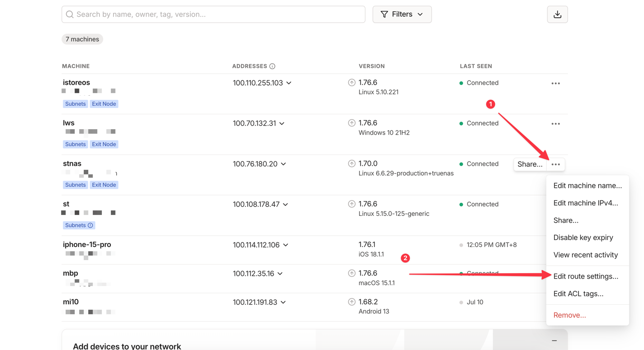Expand addresses for 100.70.132.31
This screenshot has height=350, width=644.
tap(282, 123)
